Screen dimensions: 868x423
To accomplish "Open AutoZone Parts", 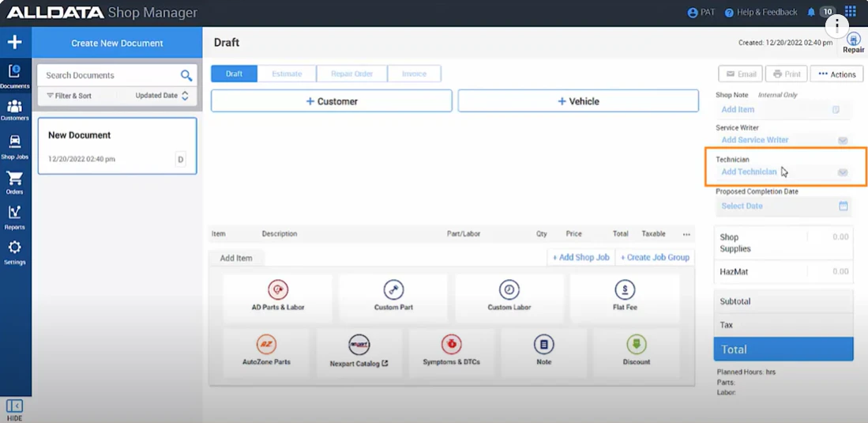I will tap(266, 352).
